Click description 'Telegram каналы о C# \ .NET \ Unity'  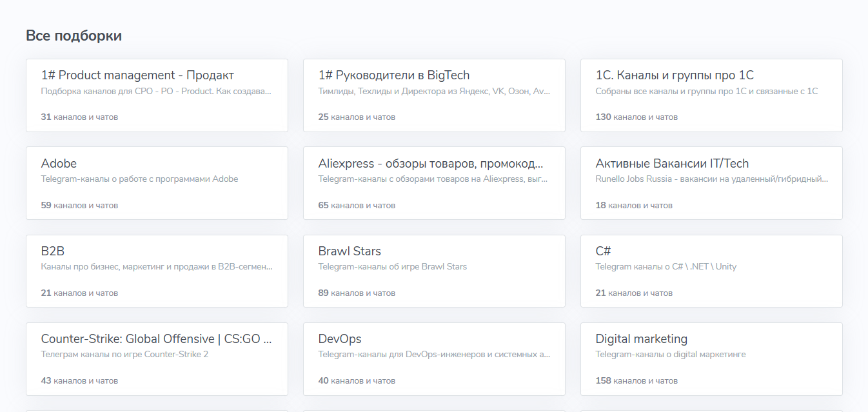(666, 266)
